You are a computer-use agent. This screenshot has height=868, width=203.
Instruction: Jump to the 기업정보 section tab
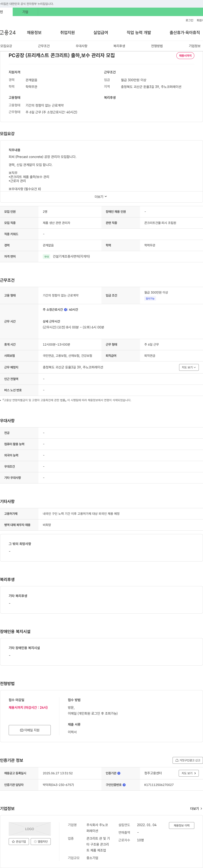[195, 46]
